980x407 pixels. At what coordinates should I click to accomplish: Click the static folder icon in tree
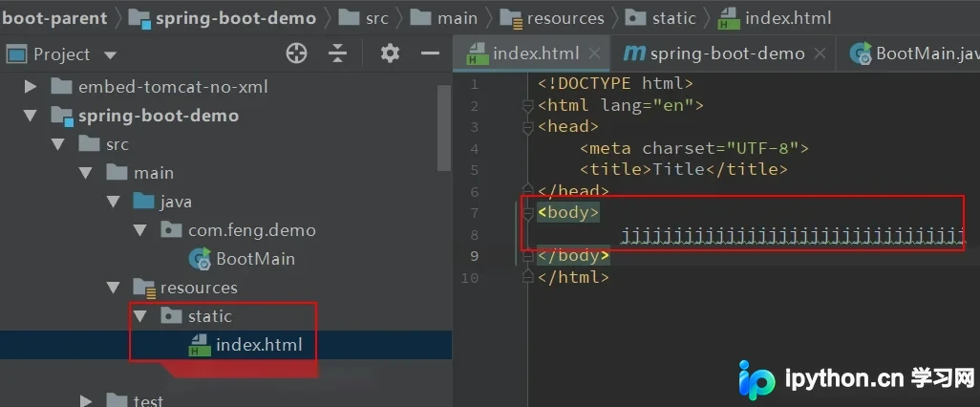[x=172, y=316]
